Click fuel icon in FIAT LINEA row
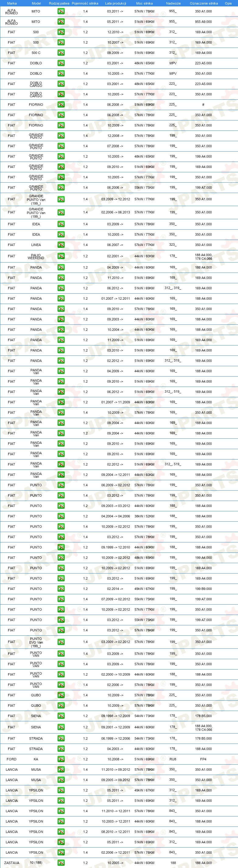Screen dimensions: 238x868 click(61, 245)
